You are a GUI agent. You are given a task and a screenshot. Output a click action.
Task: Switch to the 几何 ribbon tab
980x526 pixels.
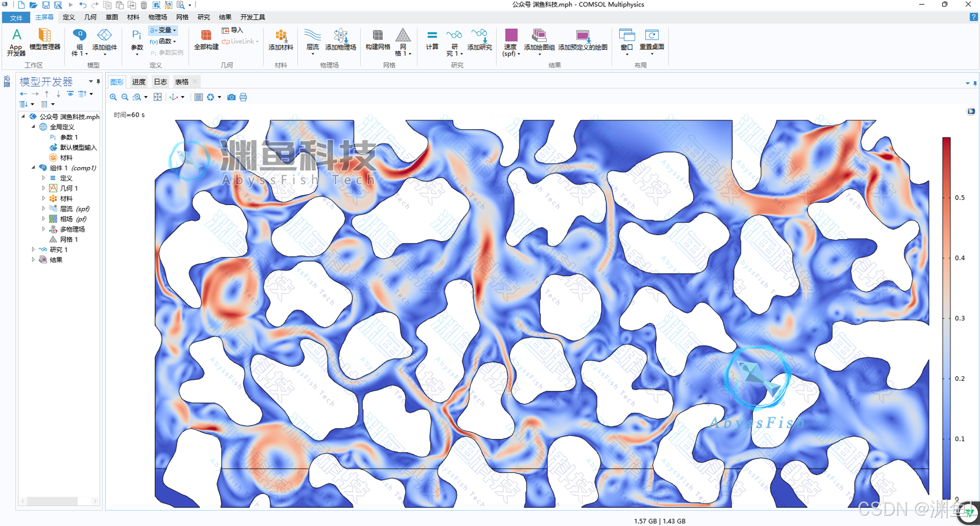(90, 17)
